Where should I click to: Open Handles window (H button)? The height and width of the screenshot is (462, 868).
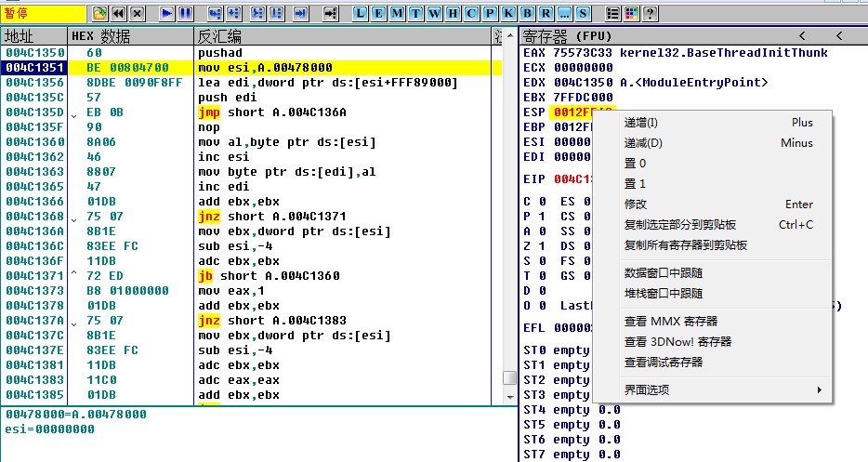point(453,13)
